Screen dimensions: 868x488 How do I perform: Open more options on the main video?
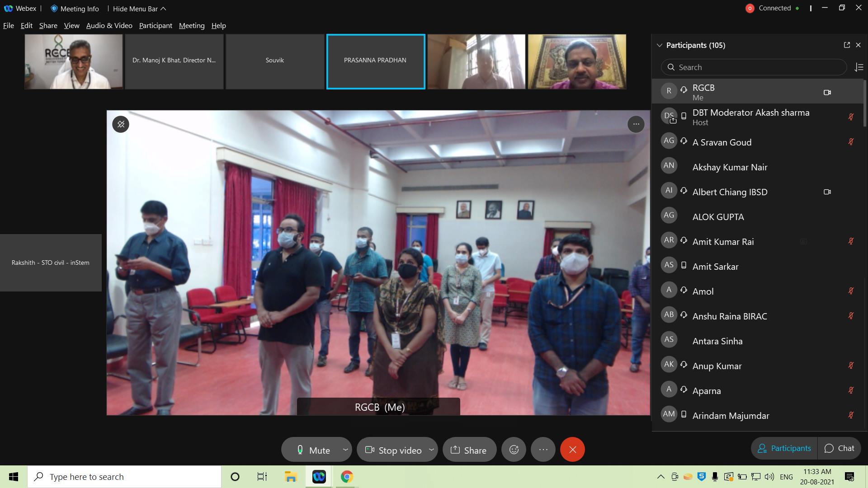pyautogui.click(x=636, y=124)
